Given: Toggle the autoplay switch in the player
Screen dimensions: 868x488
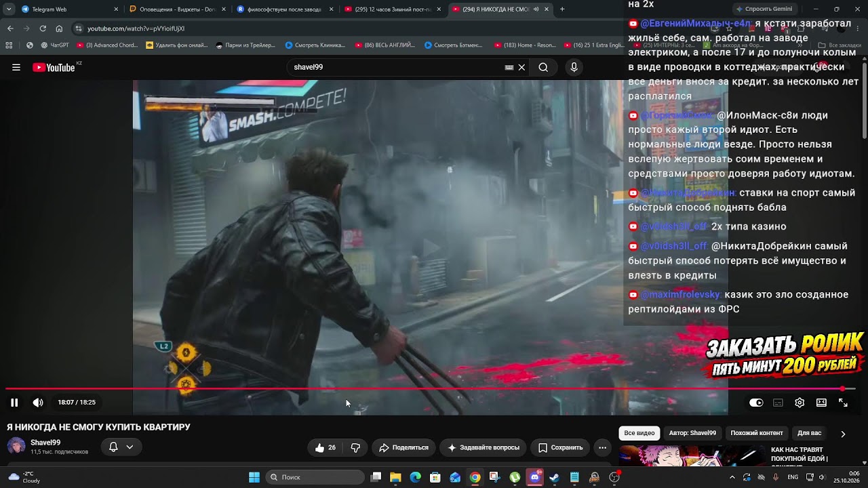Looking at the screenshot, I should 756,403.
